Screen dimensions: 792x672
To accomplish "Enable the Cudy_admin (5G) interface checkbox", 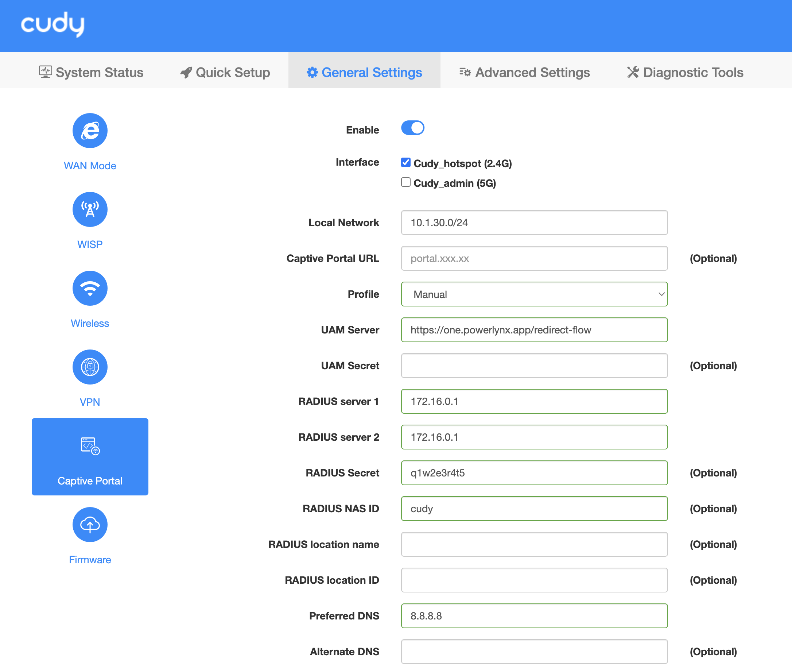I will tap(405, 183).
